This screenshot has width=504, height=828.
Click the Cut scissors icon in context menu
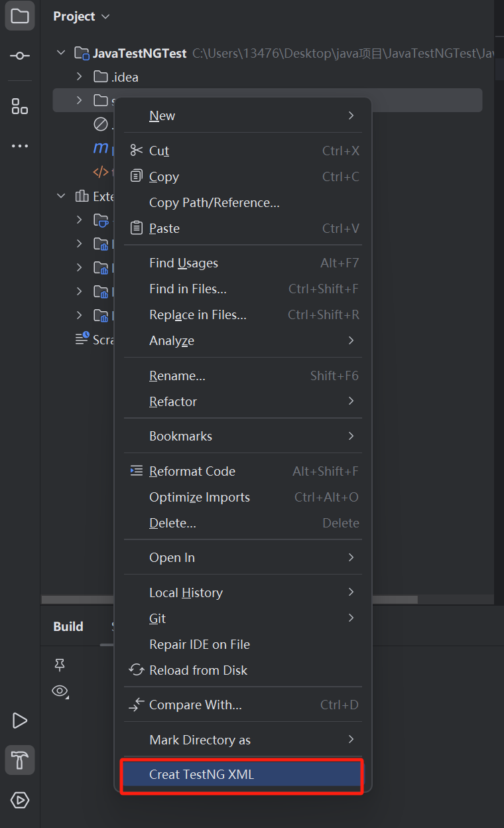tap(137, 151)
